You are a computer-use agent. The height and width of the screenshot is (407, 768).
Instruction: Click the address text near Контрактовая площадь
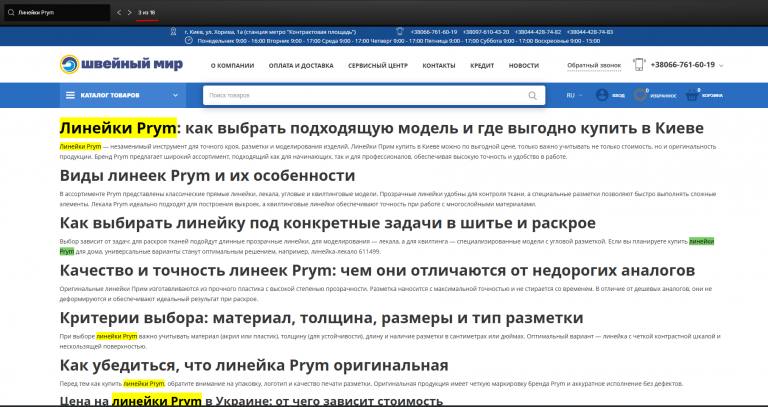pos(270,32)
